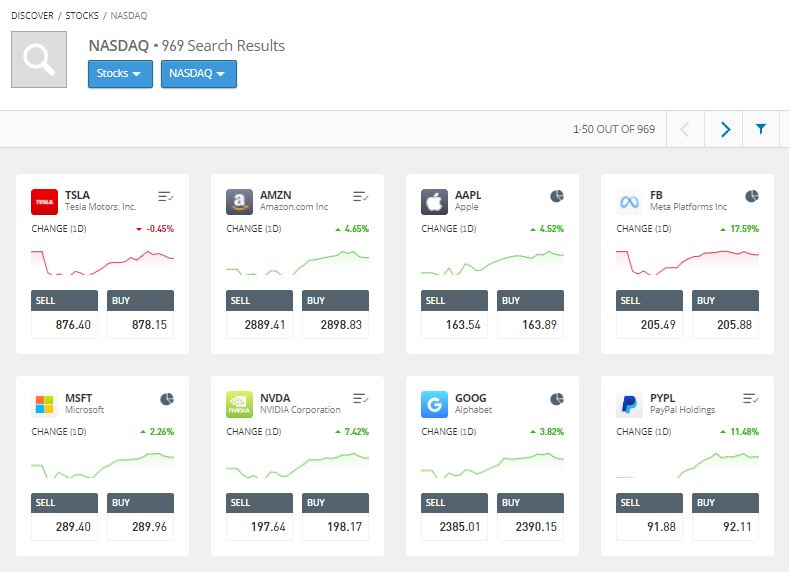Click the FB 17.59% change value

point(745,229)
